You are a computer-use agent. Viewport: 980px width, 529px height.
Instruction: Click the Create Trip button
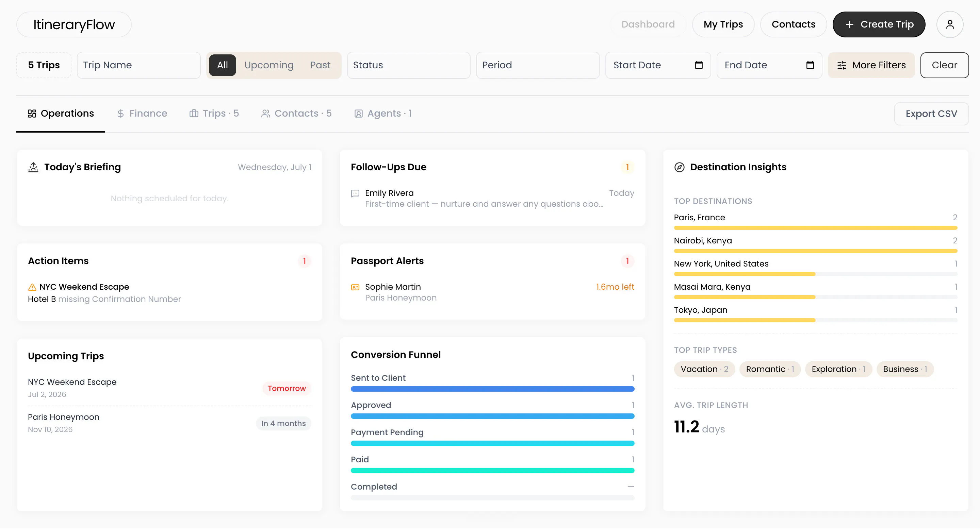(x=879, y=24)
